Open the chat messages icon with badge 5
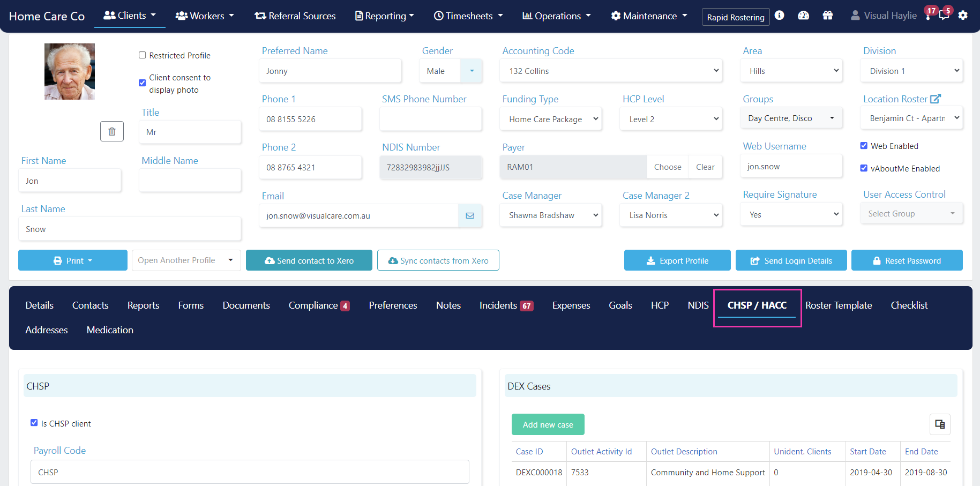The height and width of the screenshot is (486, 980). (944, 15)
